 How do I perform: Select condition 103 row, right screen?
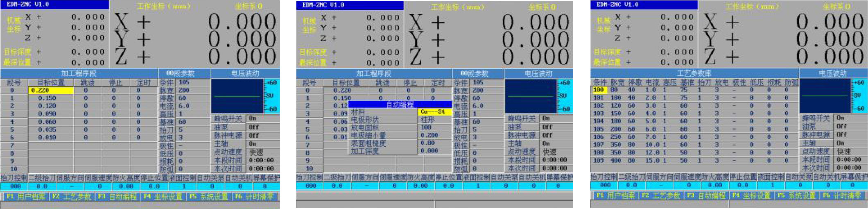(x=694, y=113)
